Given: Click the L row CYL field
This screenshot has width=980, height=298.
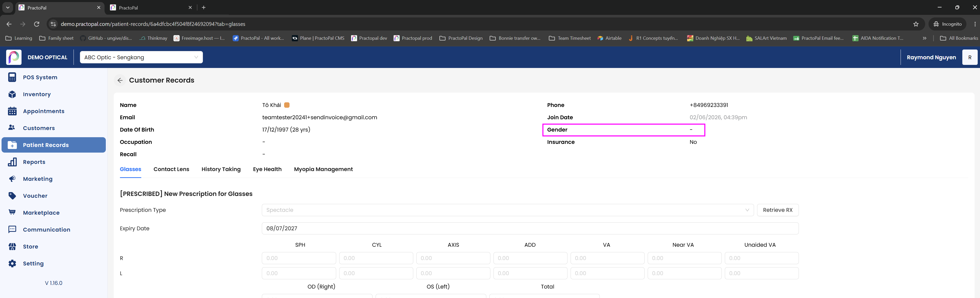Looking at the screenshot, I should [376, 273].
